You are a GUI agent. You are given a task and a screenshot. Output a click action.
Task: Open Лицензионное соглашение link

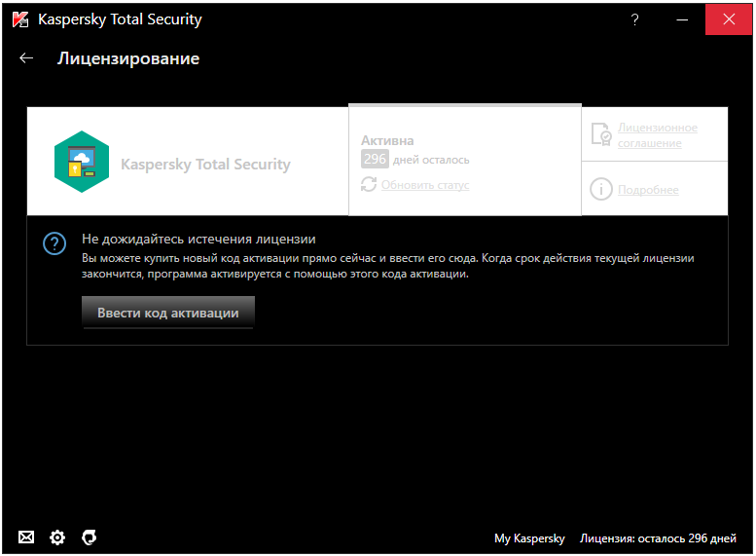point(657,135)
